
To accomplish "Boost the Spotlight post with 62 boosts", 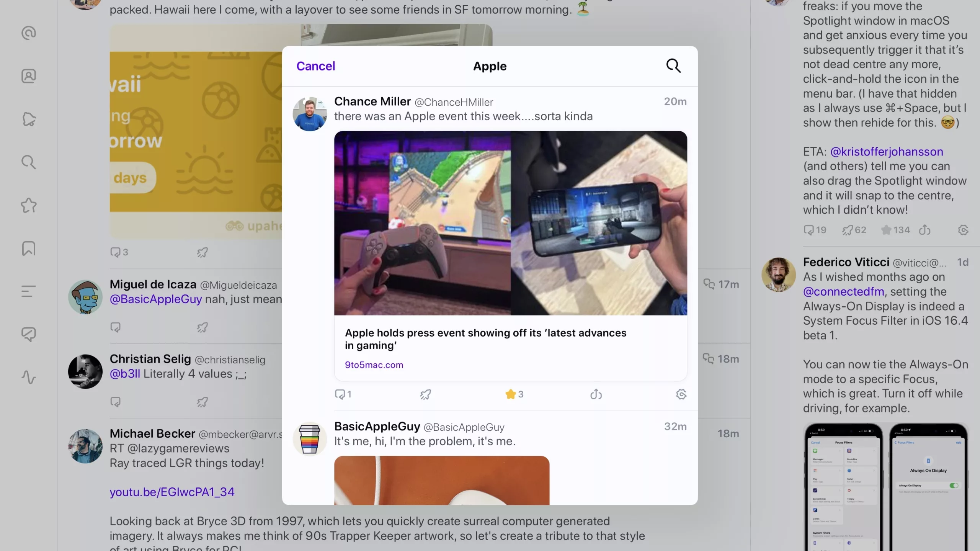I will click(854, 230).
